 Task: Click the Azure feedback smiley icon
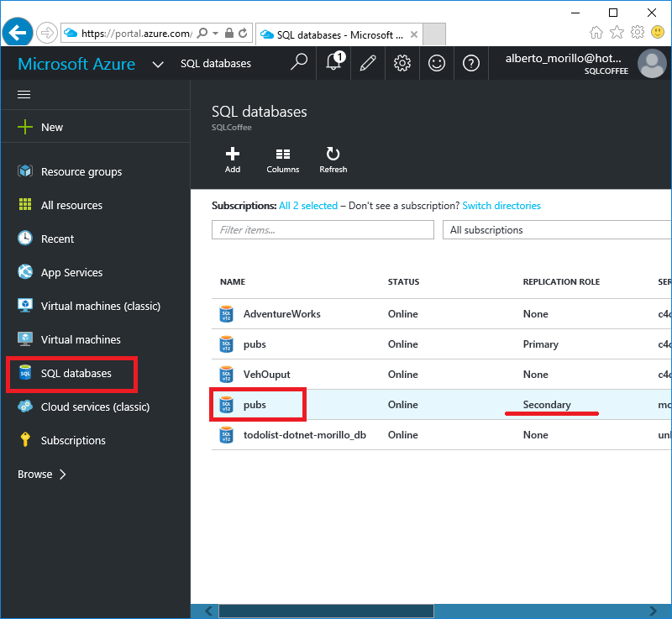click(x=437, y=63)
